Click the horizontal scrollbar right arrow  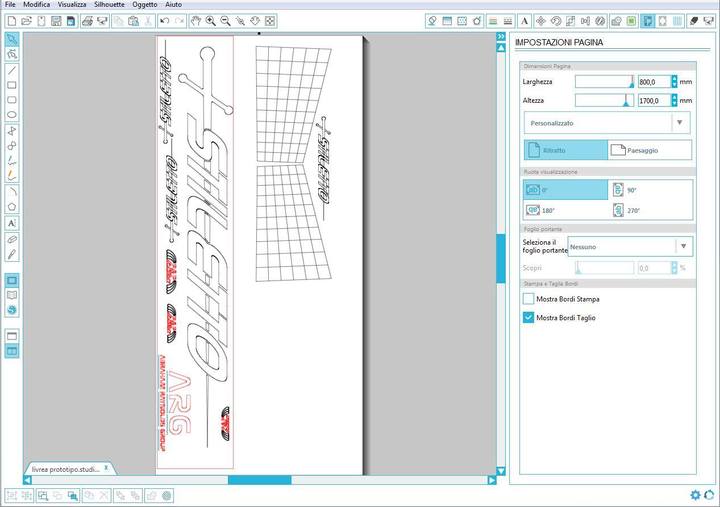tap(492, 480)
